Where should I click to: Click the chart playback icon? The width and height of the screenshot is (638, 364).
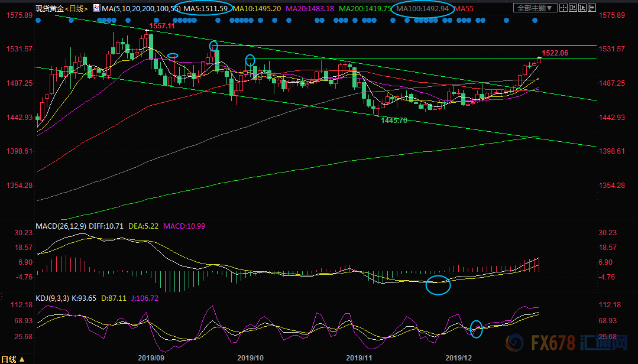coord(582,8)
